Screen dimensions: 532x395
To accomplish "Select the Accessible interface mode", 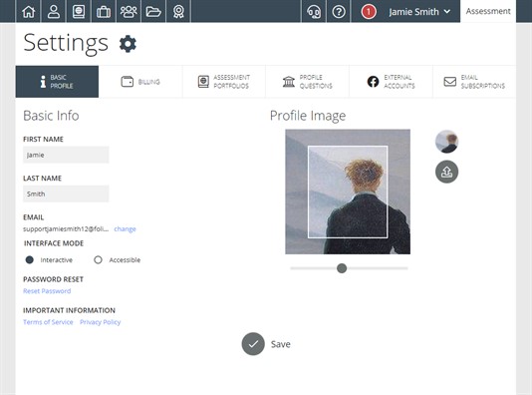I will (98, 259).
